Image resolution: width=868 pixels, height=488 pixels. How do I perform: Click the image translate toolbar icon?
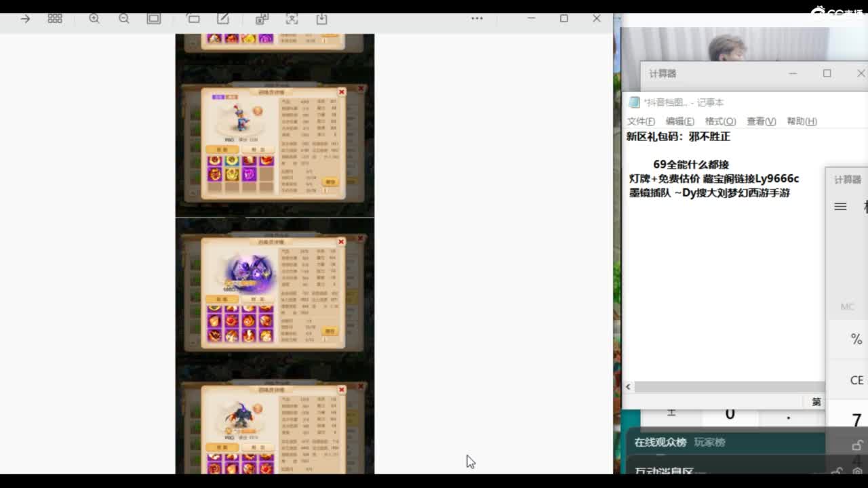(262, 19)
